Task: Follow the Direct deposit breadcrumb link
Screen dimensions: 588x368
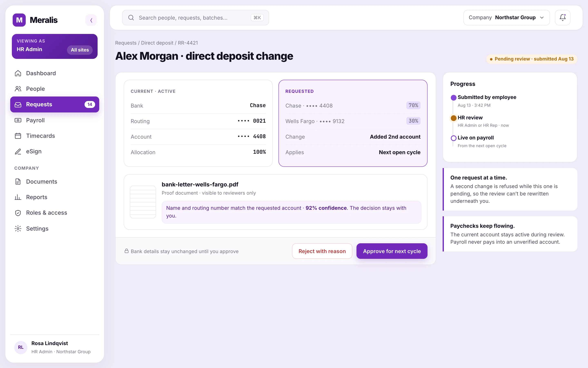Action: coord(157,43)
